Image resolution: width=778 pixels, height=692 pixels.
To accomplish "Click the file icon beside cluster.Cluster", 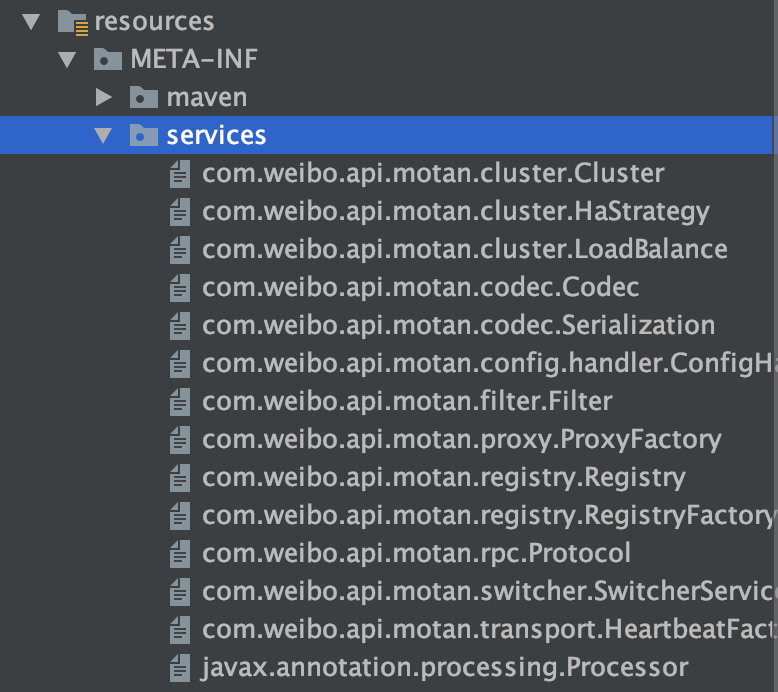I will (x=180, y=174).
